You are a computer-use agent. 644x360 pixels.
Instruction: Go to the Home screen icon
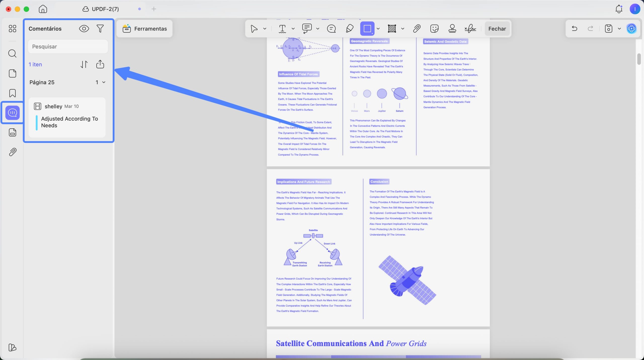tap(43, 9)
